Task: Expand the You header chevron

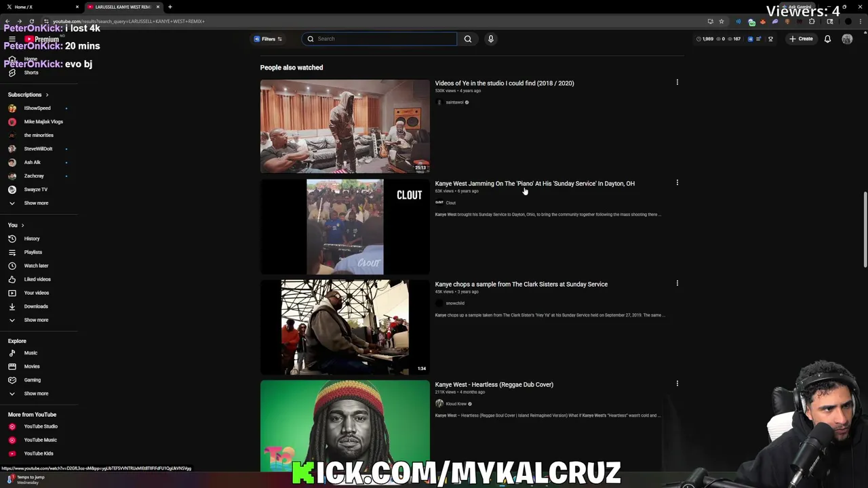Action: (22, 225)
